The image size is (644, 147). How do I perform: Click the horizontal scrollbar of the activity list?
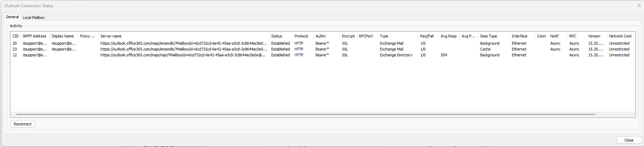click(306, 114)
